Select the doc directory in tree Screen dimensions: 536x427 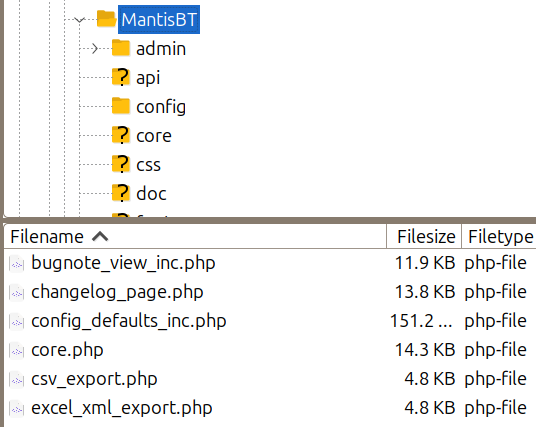pos(151,194)
